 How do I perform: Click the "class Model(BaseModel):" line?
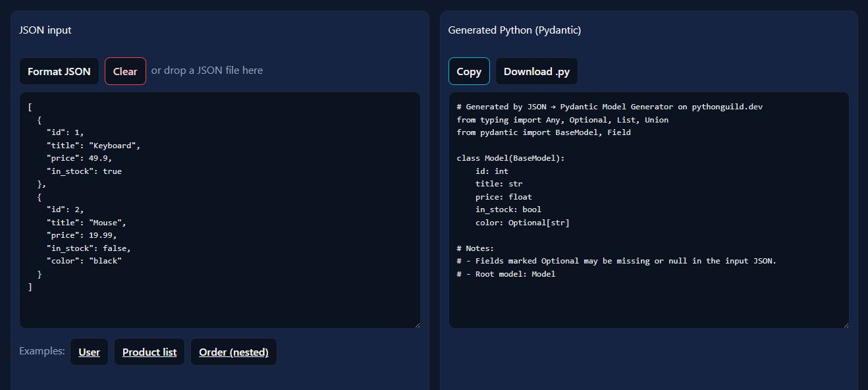point(511,158)
